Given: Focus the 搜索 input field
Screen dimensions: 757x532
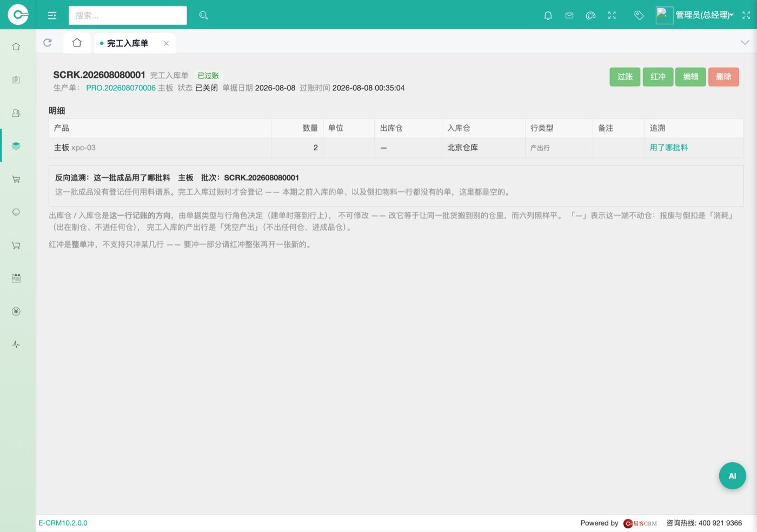Looking at the screenshot, I should coord(128,16).
